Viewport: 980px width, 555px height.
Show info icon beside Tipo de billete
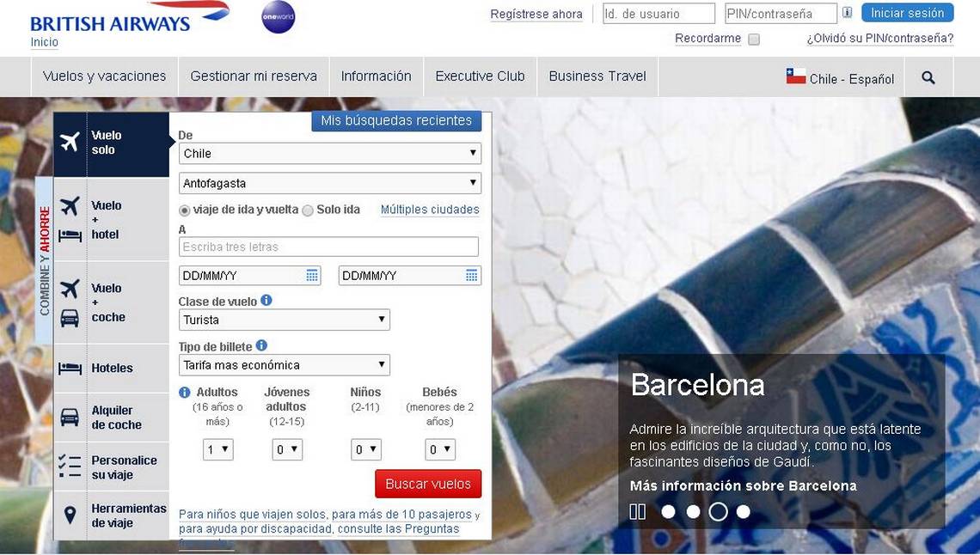[x=261, y=345]
